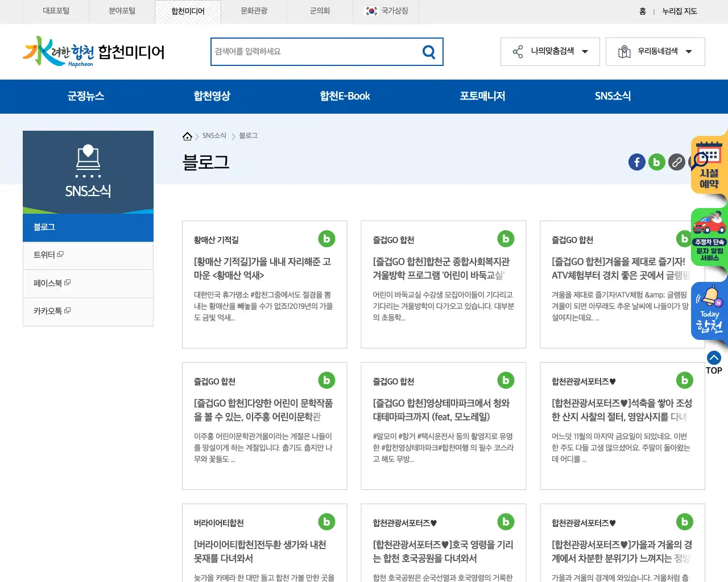Open the 우리동네검색 dropdown
Image resolution: width=728 pixels, height=582 pixels.
point(655,51)
